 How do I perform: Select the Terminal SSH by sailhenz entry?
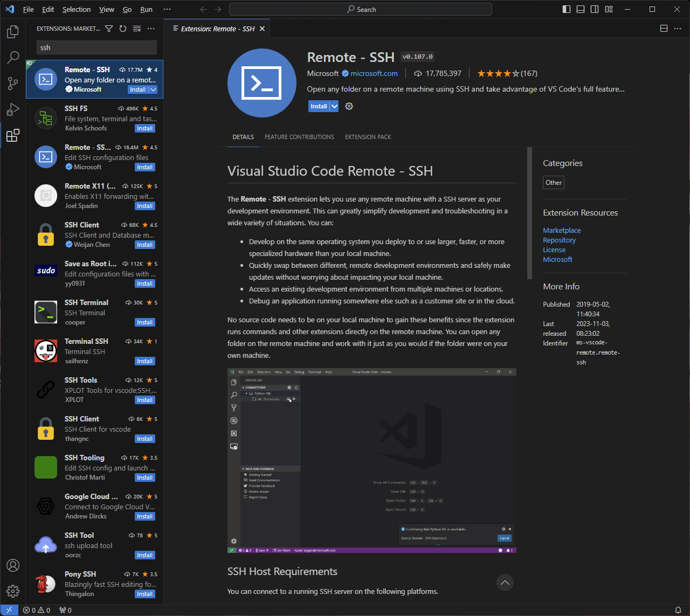[95, 351]
